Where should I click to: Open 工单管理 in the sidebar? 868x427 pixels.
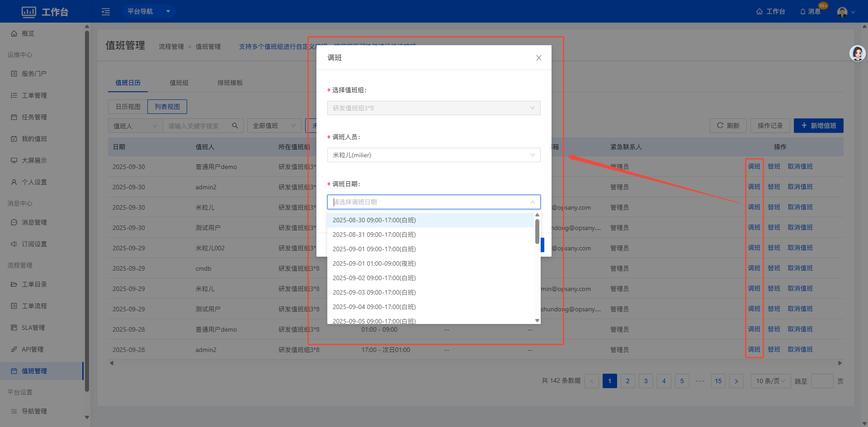pyautogui.click(x=34, y=95)
